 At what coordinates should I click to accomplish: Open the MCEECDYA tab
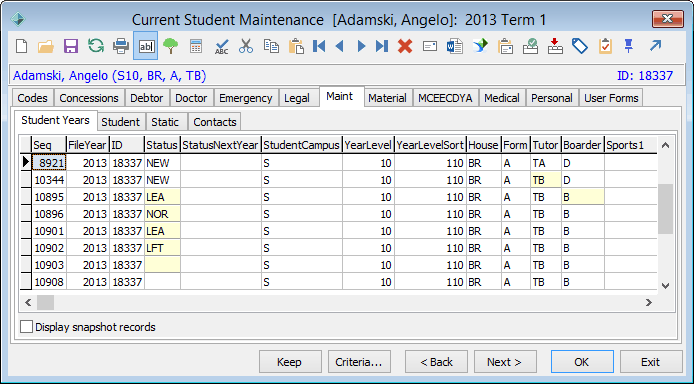[445, 98]
